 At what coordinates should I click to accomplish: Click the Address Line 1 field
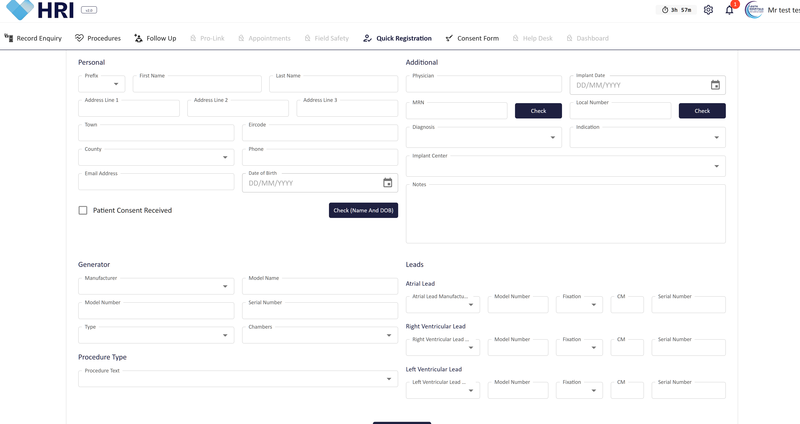(129, 108)
